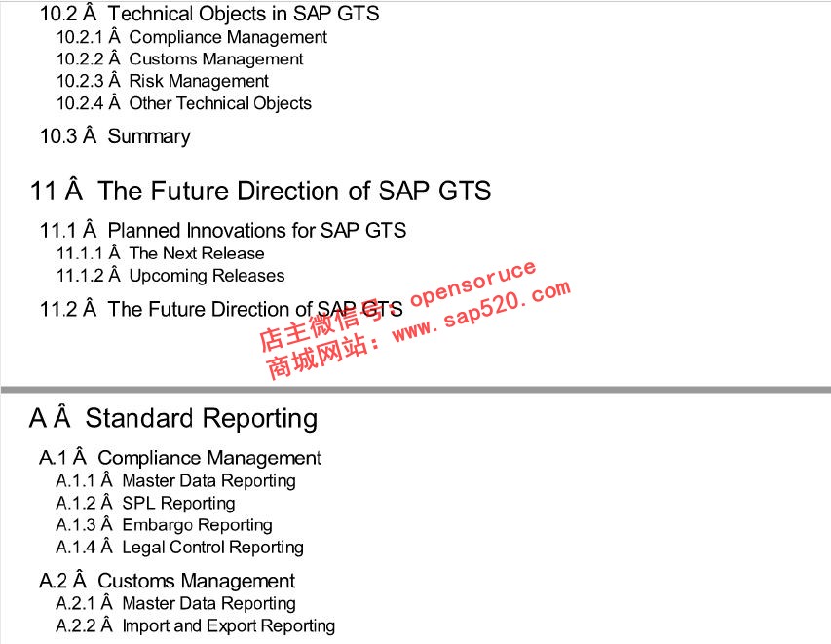This screenshot has width=831, height=644.
Task: Open section 11.2 The Future Direction of SAP GTS
Action: (221, 309)
